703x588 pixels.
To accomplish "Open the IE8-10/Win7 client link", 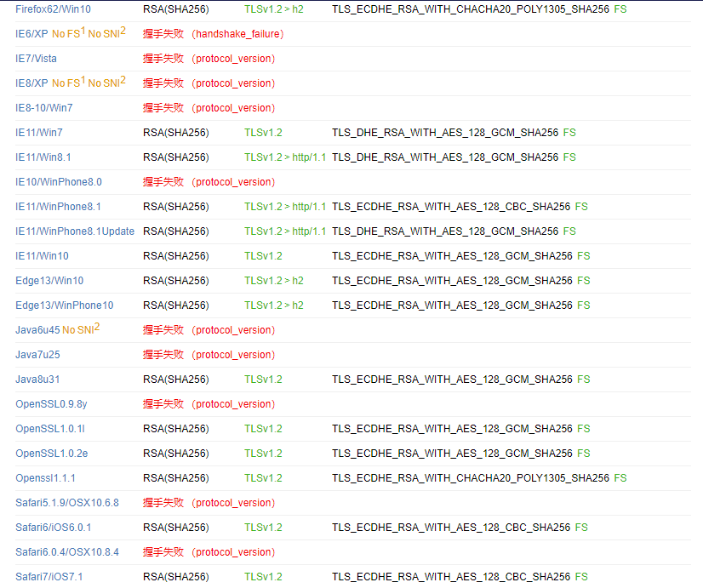I will tap(44, 107).
